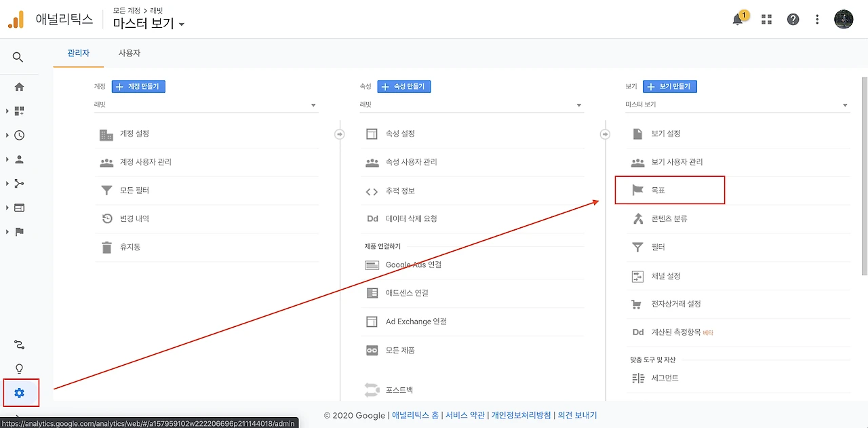Click the 계정 만들기 button
This screenshot has width=868, height=428.
click(x=138, y=87)
